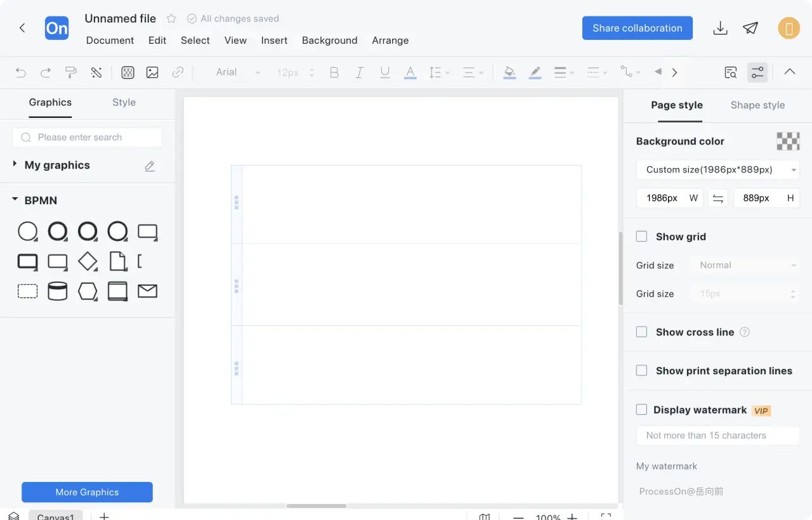Open the Background color swatch

tap(788, 141)
